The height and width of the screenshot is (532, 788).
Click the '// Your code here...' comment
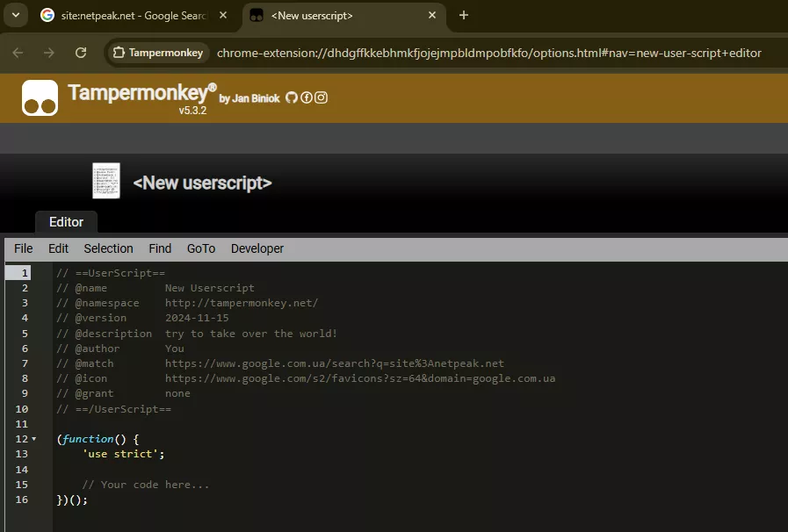coord(145,485)
